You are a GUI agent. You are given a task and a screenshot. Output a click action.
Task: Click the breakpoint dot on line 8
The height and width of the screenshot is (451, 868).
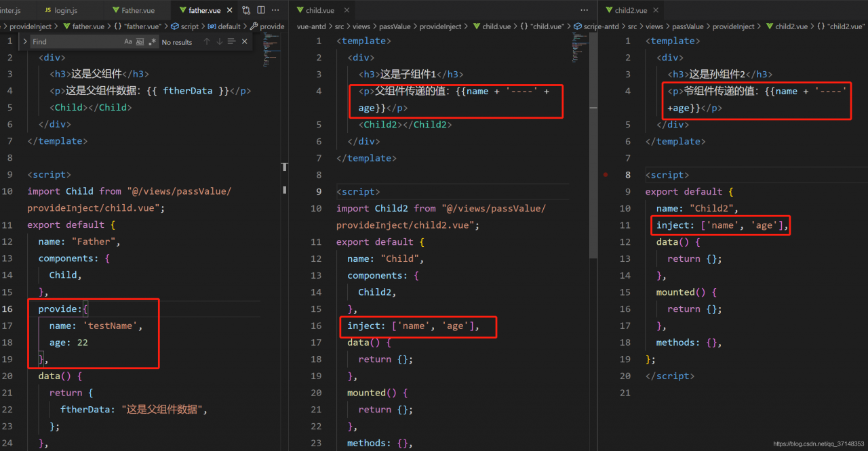(x=606, y=175)
